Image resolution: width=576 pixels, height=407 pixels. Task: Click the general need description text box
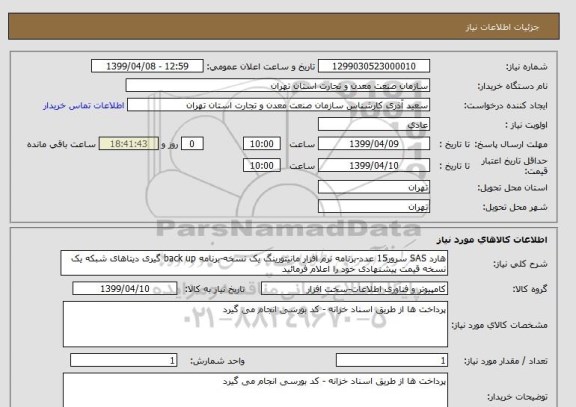point(254,263)
